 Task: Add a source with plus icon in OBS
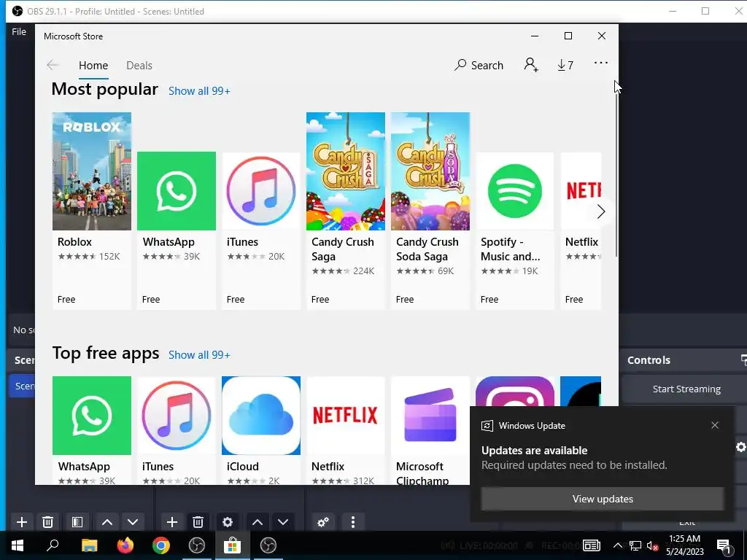[172, 522]
